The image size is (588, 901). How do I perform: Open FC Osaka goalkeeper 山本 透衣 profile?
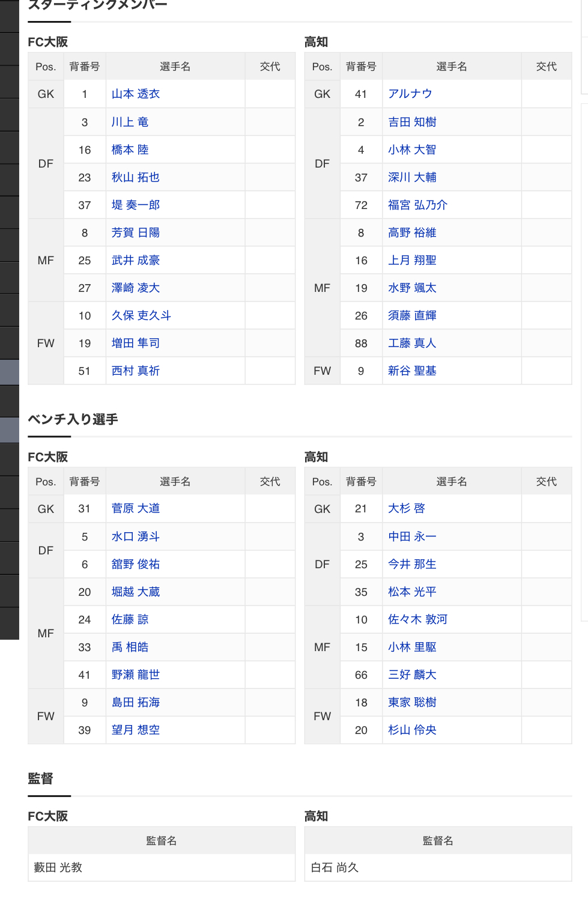(136, 94)
